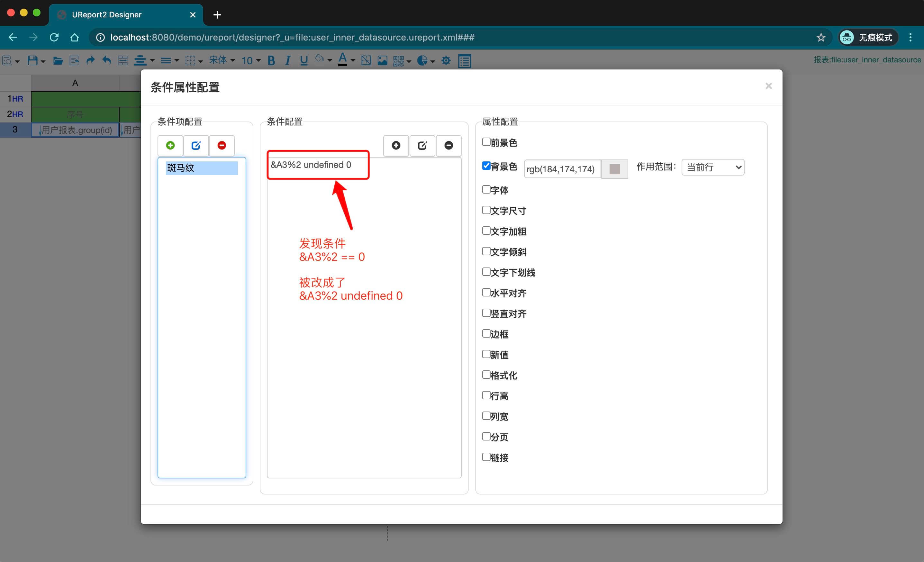Screen dimensions: 924x562
Task: Insert an image into the report
Action: [382, 60]
